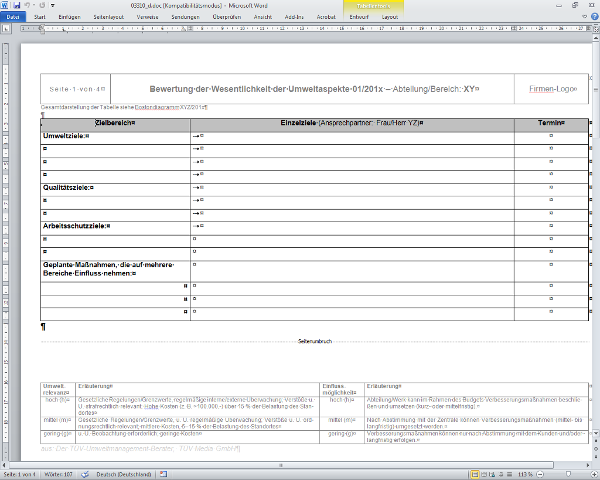Click the Firmen-Logo link in header

click(x=549, y=89)
